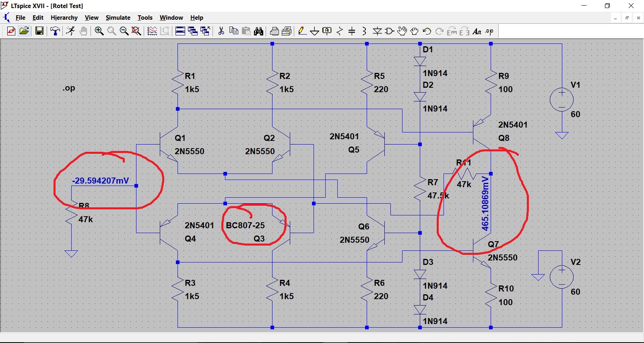Image resolution: width=644 pixels, height=343 pixels.
Task: Click the Zoom to Fit icon
Action: (x=136, y=31)
